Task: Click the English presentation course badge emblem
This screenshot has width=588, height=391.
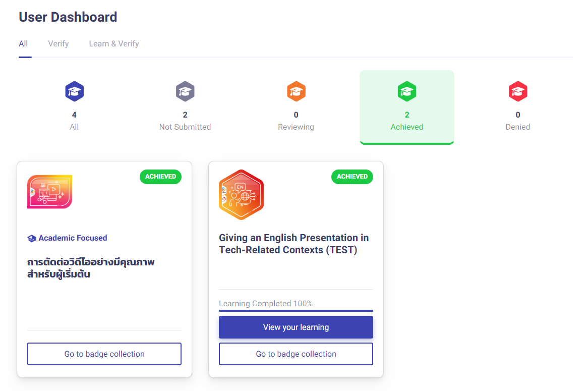Action: 241,194
